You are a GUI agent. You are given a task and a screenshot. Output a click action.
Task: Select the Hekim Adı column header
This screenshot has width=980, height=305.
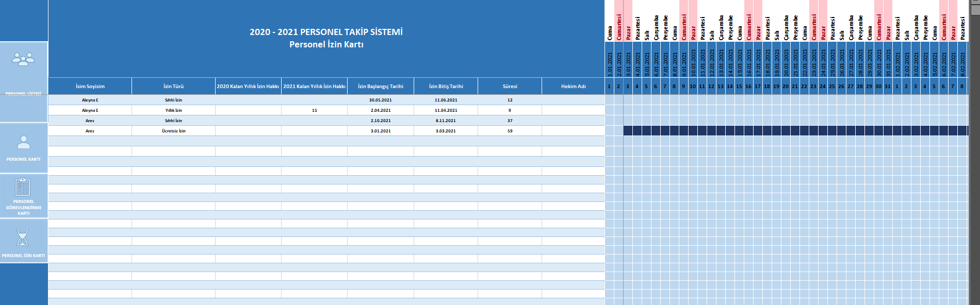pyautogui.click(x=574, y=86)
